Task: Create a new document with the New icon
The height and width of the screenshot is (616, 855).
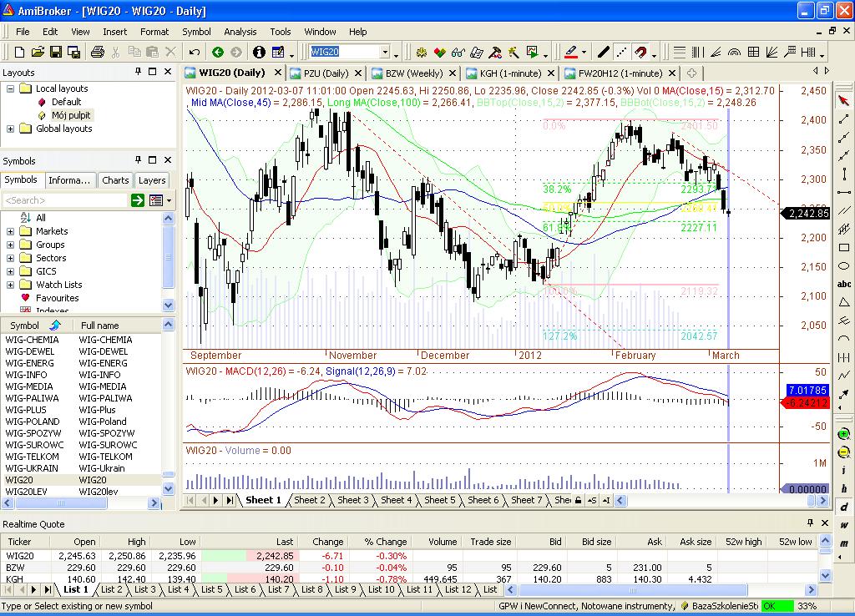Action: [x=20, y=52]
